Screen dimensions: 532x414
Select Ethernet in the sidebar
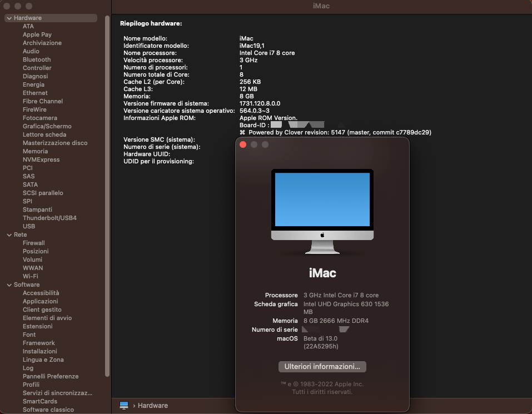pos(35,93)
